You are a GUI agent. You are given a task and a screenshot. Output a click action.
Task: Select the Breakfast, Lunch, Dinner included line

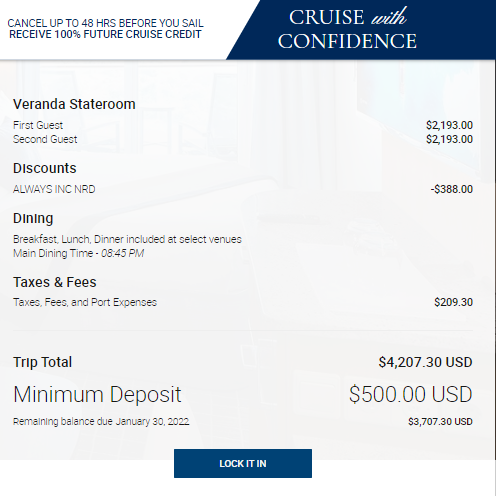point(127,239)
